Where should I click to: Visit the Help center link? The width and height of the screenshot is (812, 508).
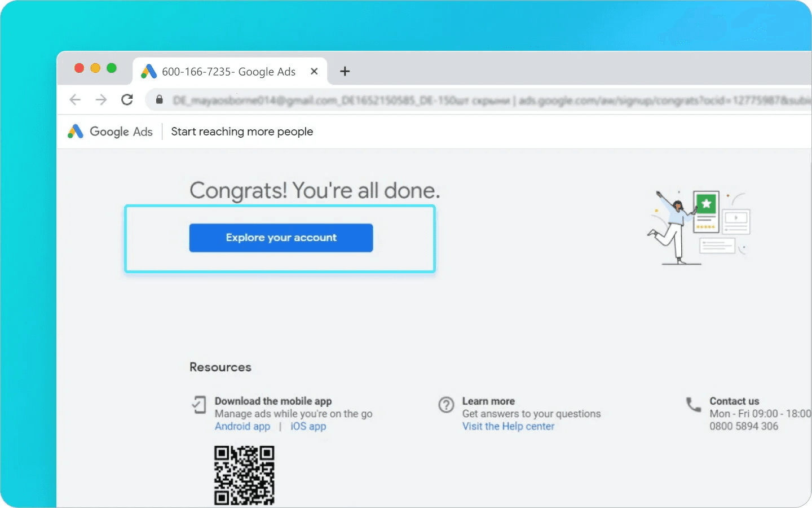coord(508,426)
